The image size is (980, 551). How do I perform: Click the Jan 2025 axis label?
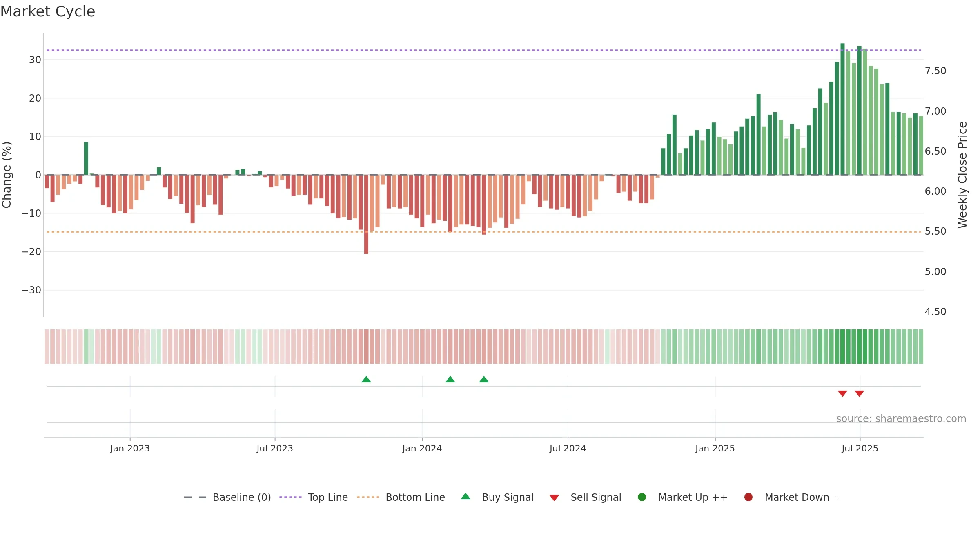pyautogui.click(x=715, y=448)
